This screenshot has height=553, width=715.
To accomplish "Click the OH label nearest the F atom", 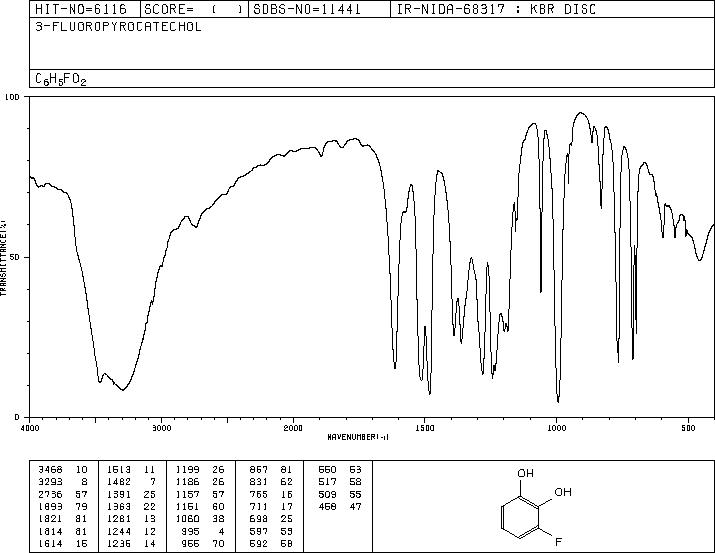I will (563, 492).
